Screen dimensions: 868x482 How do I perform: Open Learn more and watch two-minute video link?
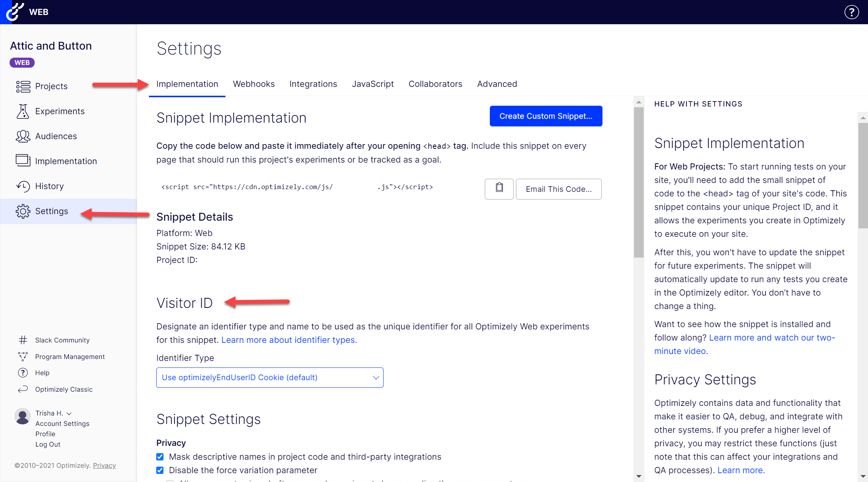click(744, 344)
